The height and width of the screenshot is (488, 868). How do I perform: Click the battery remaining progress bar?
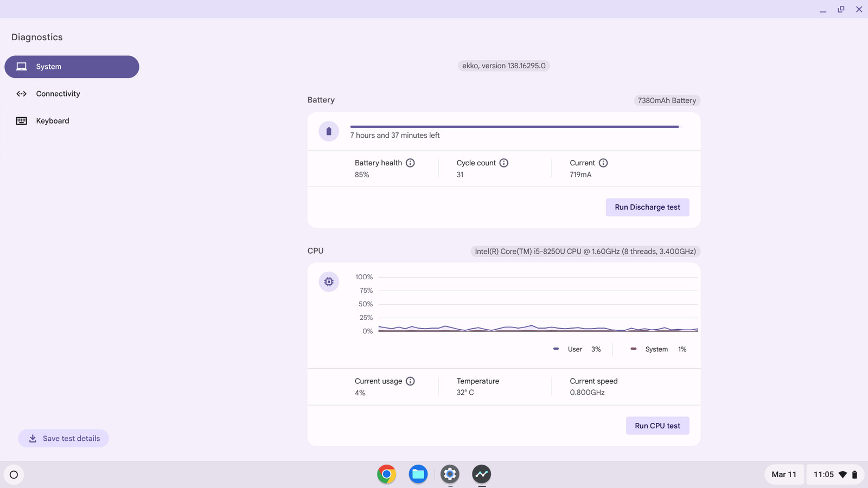(514, 127)
